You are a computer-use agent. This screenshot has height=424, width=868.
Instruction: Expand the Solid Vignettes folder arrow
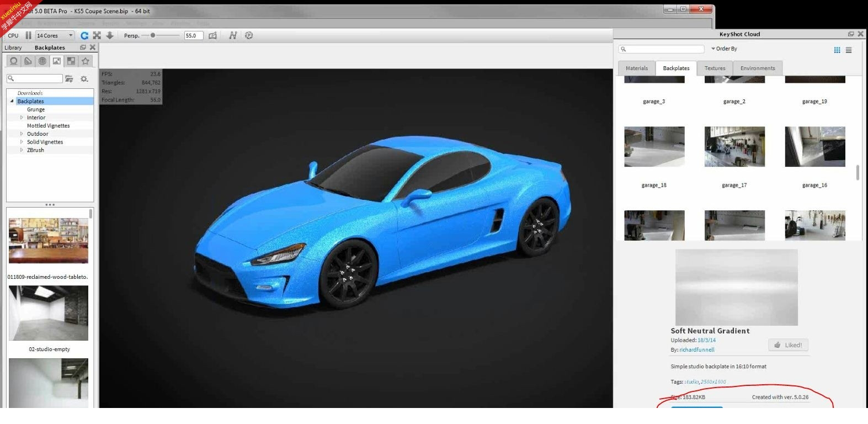tap(22, 142)
